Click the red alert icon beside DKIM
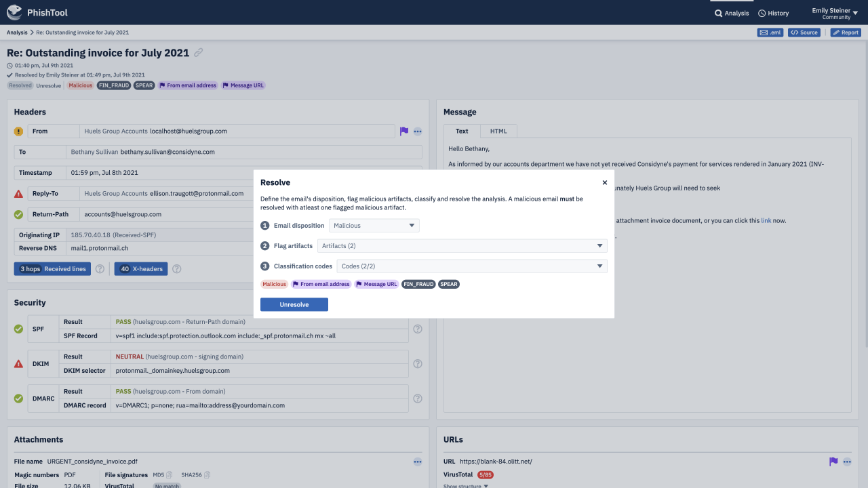The height and width of the screenshot is (488, 868). [x=18, y=364]
